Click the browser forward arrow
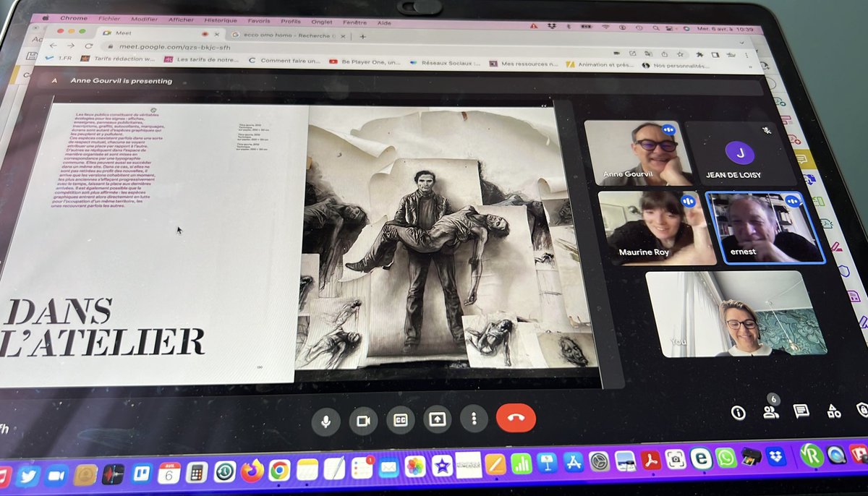 70,45
